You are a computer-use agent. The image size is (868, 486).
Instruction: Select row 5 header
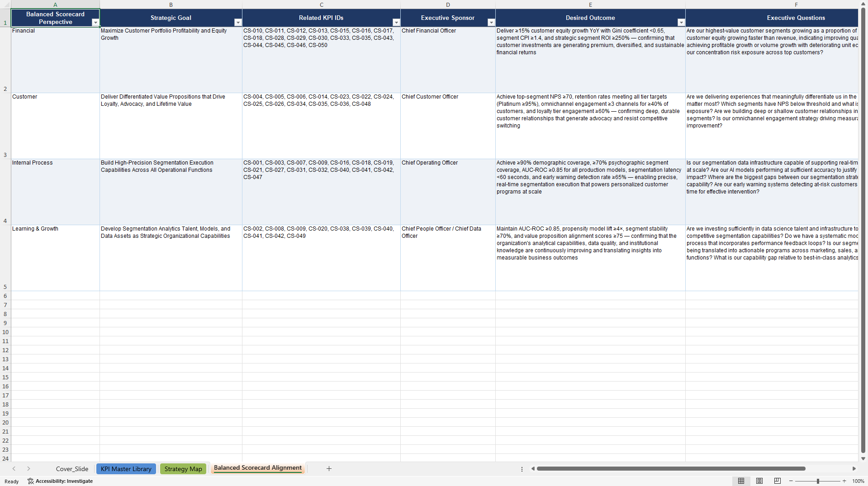[x=5, y=258]
